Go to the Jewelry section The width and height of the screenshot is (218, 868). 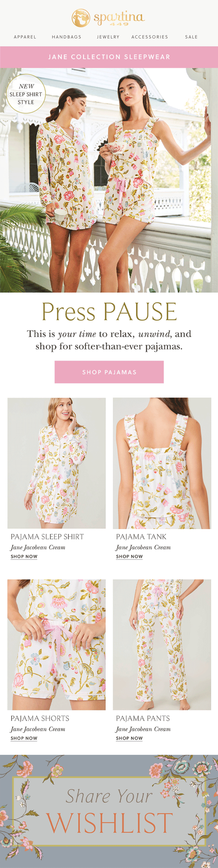point(108,37)
